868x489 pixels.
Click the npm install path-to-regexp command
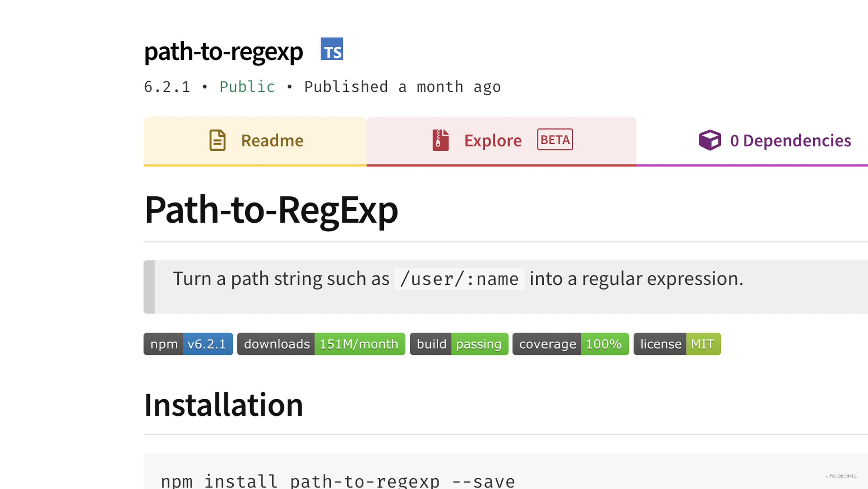(x=338, y=481)
